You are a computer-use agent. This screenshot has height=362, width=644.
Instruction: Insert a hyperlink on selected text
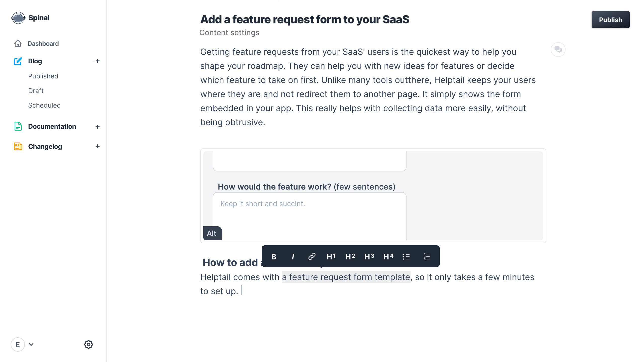tap(312, 256)
